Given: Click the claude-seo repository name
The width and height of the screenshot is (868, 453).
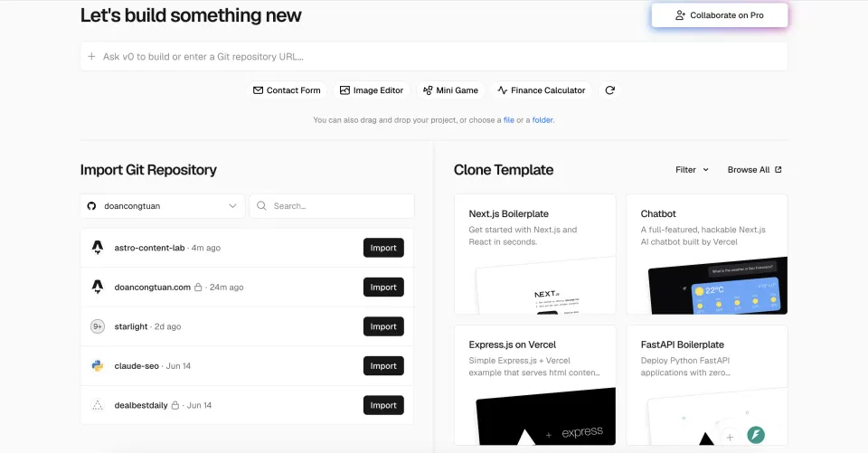Looking at the screenshot, I should (x=137, y=365).
